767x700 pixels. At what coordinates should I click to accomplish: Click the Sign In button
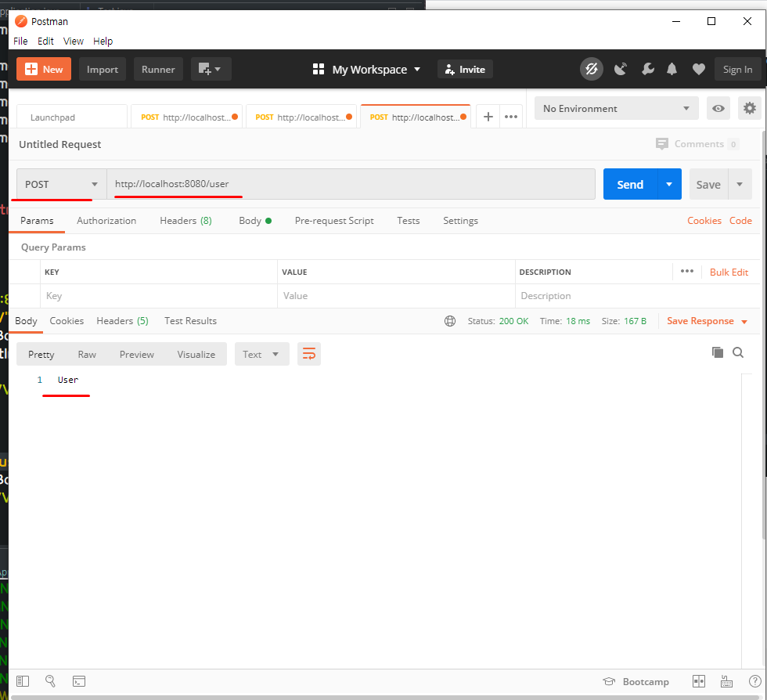(x=737, y=69)
